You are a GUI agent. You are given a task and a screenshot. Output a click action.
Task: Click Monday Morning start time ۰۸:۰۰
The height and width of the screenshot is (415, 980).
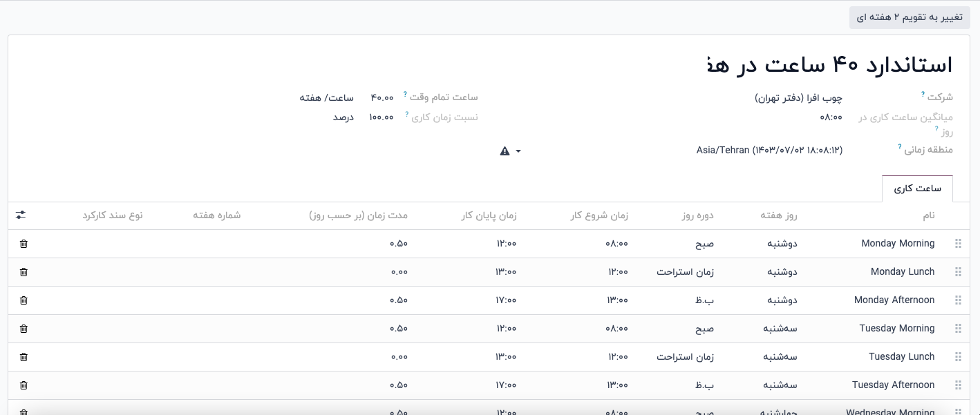click(617, 244)
